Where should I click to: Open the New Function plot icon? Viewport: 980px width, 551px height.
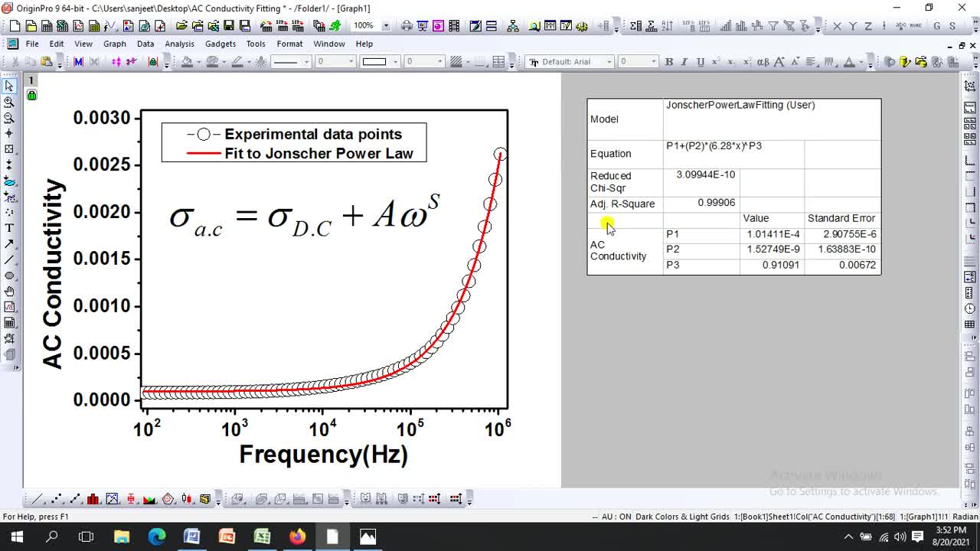point(110,25)
